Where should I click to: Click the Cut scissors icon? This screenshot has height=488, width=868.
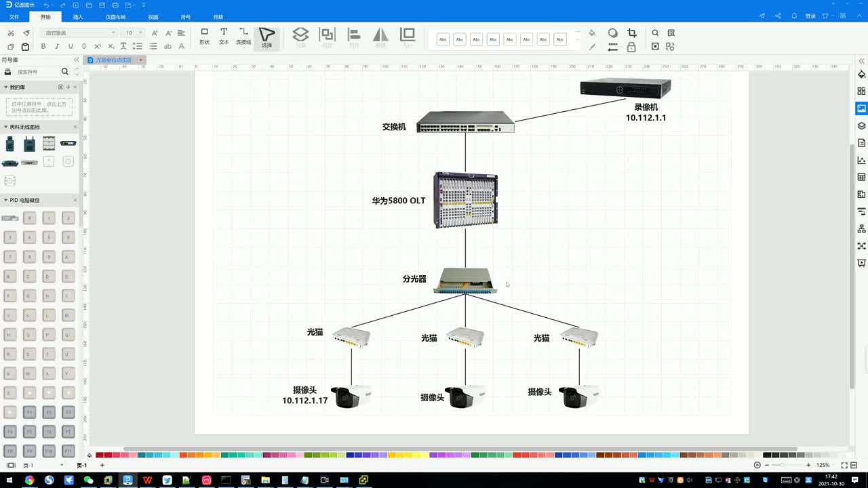(x=11, y=33)
